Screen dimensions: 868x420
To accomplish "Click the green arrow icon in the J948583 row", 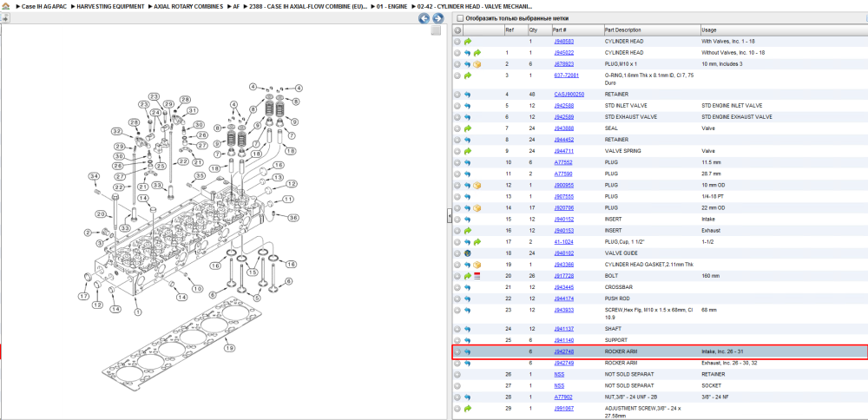I will click(x=468, y=42).
